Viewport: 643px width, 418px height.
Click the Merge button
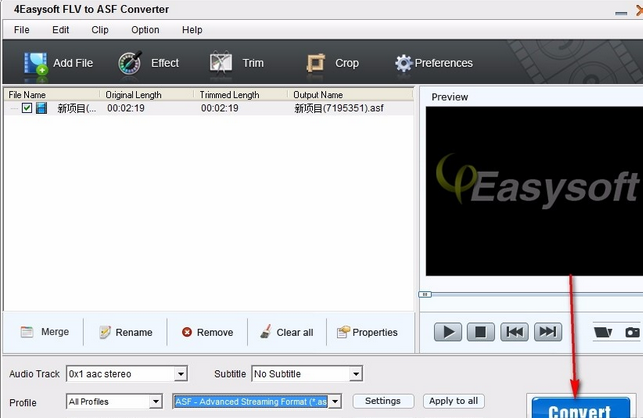point(45,332)
